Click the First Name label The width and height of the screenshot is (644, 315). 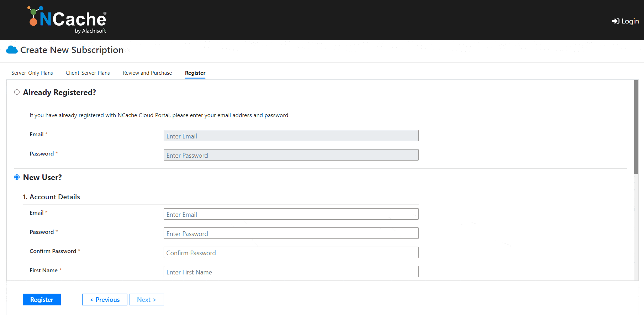(43, 271)
